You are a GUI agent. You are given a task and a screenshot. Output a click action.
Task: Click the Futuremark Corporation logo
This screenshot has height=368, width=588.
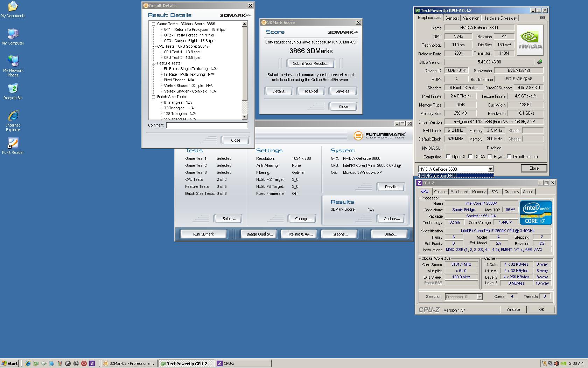(x=379, y=136)
